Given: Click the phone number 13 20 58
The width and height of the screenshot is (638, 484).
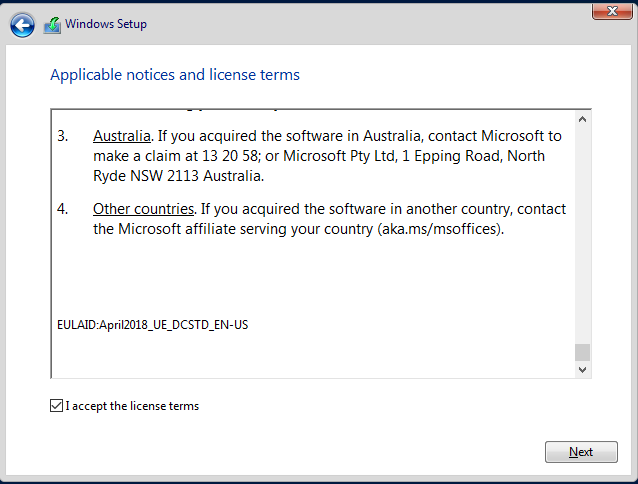Looking at the screenshot, I should [x=230, y=156].
